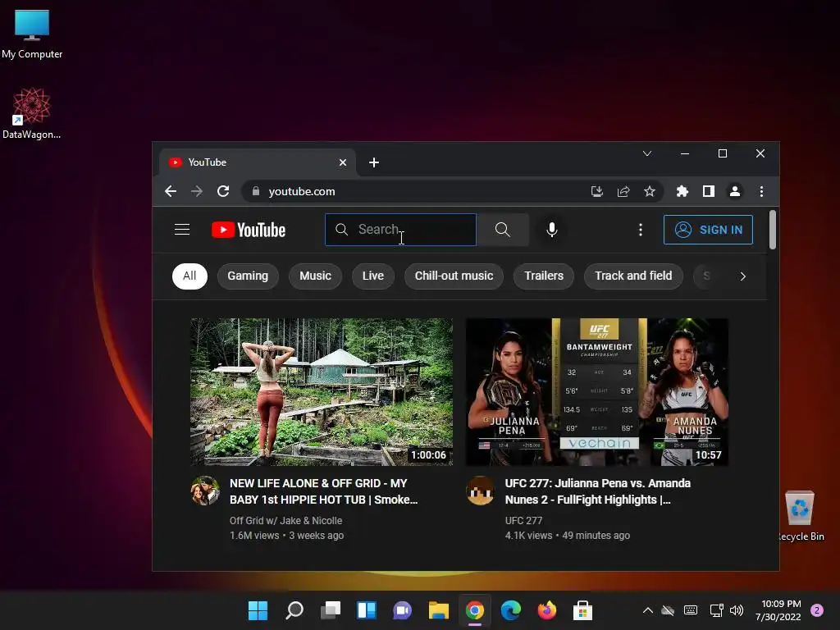The width and height of the screenshot is (840, 630).
Task: Select the Music filter chip
Action: click(x=315, y=276)
